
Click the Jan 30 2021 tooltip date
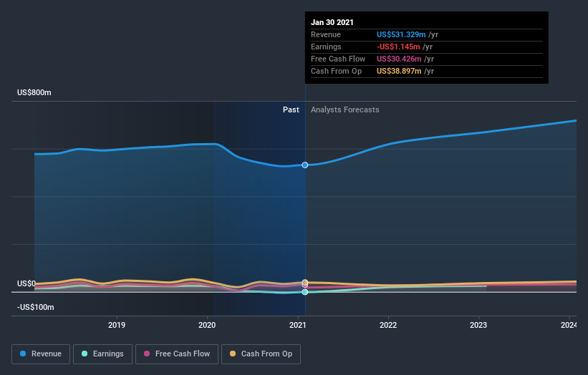pyautogui.click(x=332, y=22)
